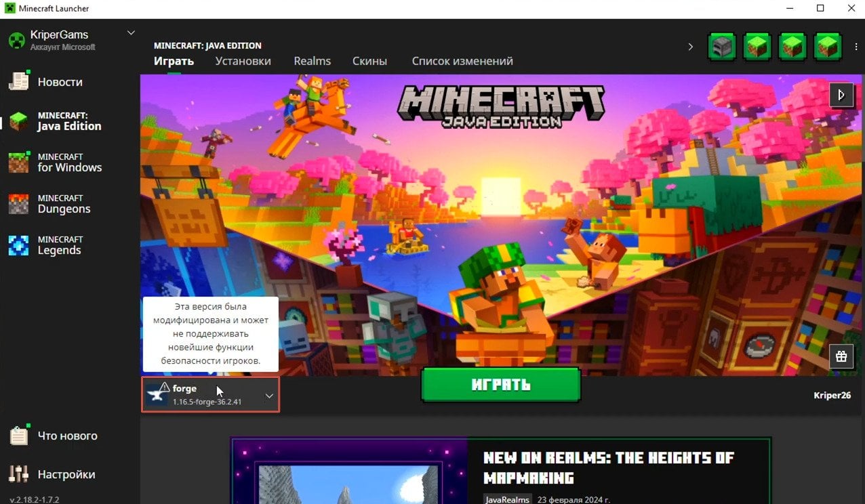Click the KriperGams creeper avatar
The image size is (865, 504).
click(x=17, y=41)
